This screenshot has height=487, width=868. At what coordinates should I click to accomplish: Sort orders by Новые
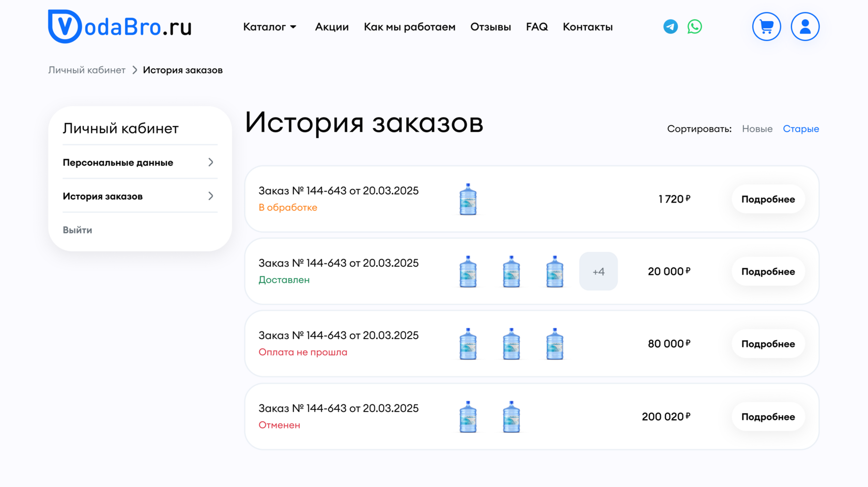[x=757, y=129]
